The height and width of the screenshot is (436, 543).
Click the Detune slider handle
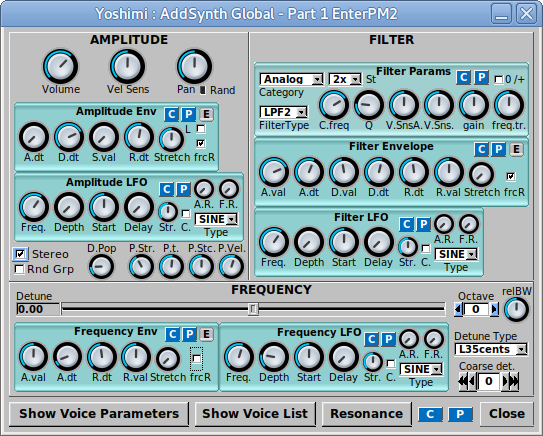tap(253, 309)
